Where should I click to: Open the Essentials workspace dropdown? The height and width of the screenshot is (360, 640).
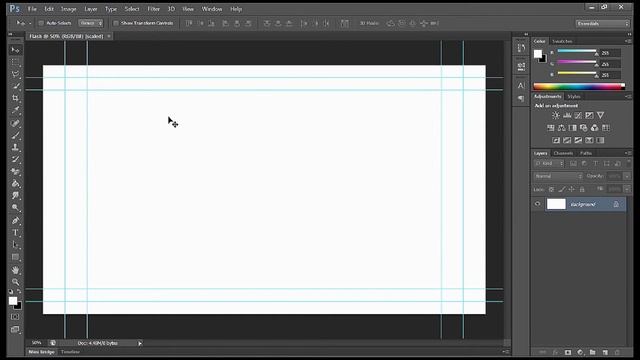pyautogui.click(x=603, y=24)
